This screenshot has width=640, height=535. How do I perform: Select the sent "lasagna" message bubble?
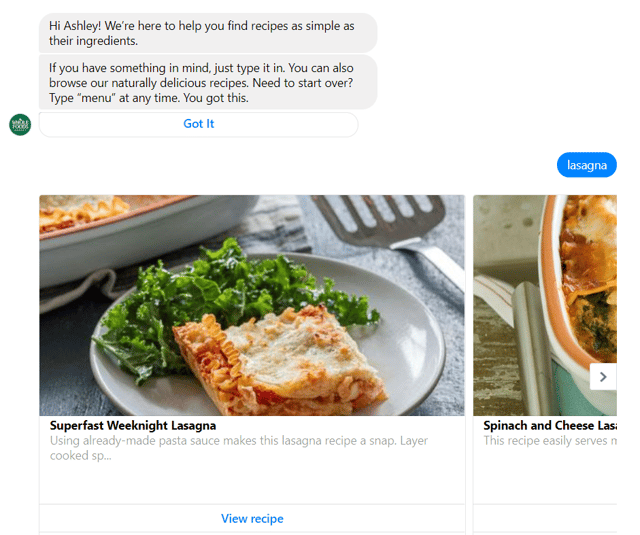tap(586, 165)
